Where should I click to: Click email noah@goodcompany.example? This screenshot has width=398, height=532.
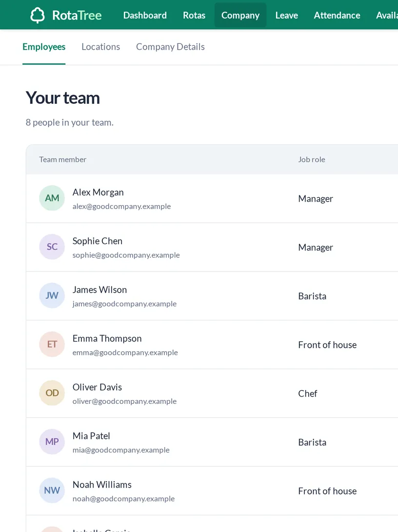click(x=123, y=499)
